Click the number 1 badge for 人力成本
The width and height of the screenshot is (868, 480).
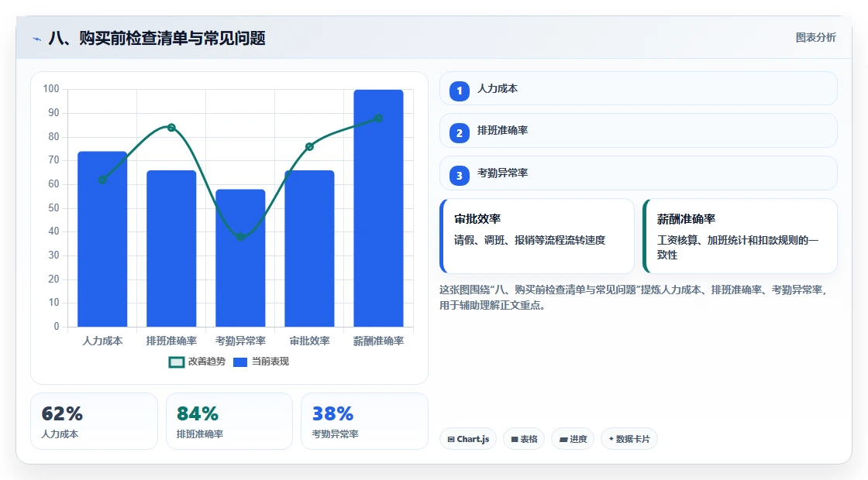[x=460, y=91]
